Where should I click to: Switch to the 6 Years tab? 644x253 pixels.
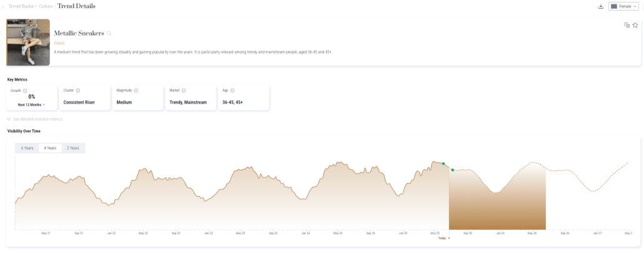27,148
